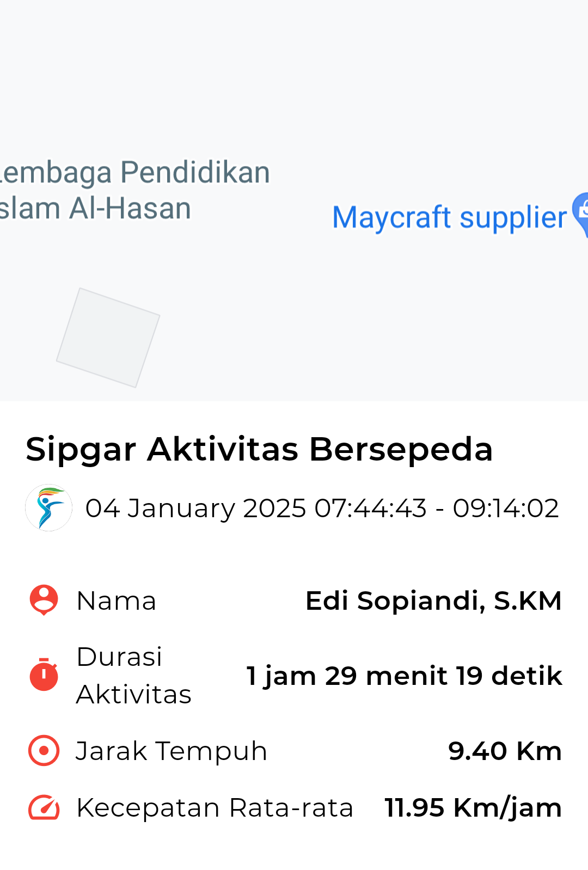Tap the red speedometer average speed icon
The image size is (588, 870).
click(44, 807)
